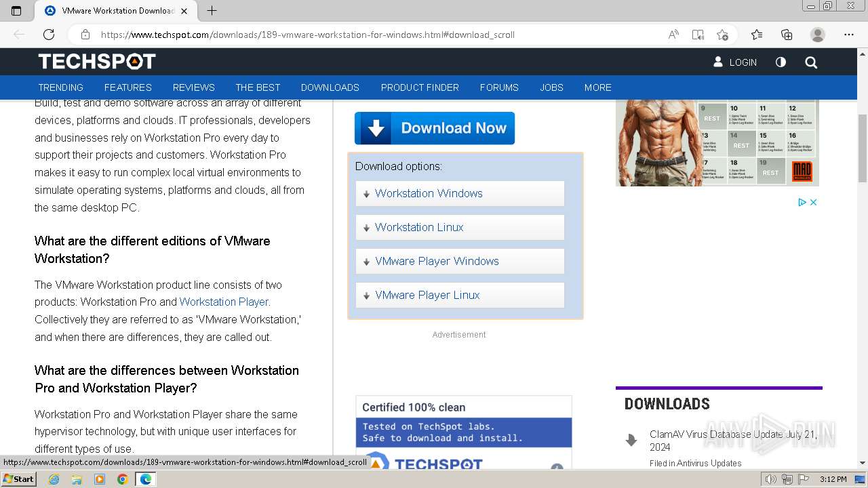This screenshot has width=868, height=488.
Task: Enter Immersive Reader mode icon
Action: click(x=698, y=35)
